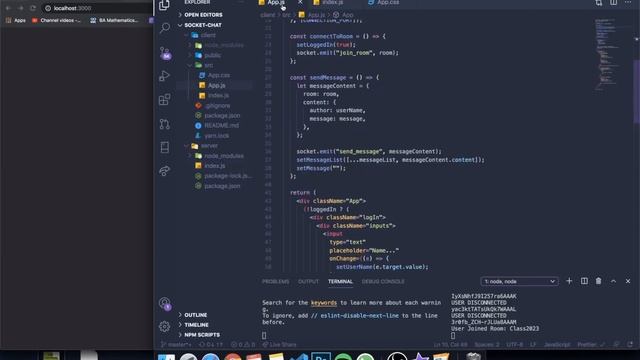This screenshot has width=640, height=360.
Task: Open Source Control view with purple badge
Action: point(165,53)
